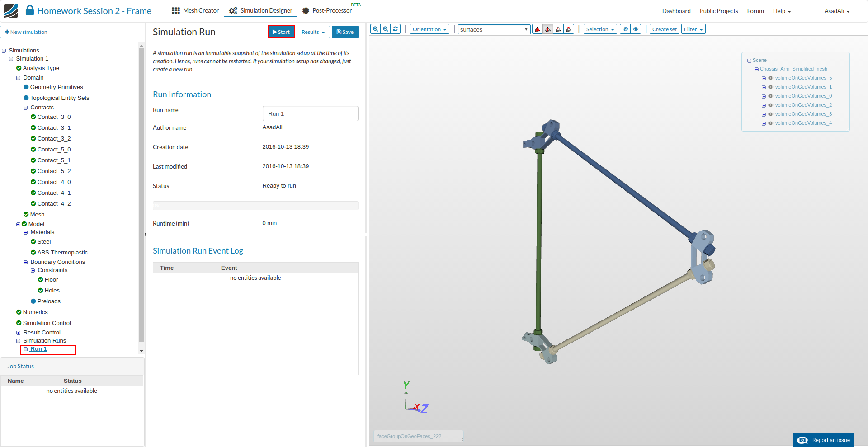Select the points render mode icon
Image resolution: width=868 pixels, height=447 pixels.
coord(569,29)
